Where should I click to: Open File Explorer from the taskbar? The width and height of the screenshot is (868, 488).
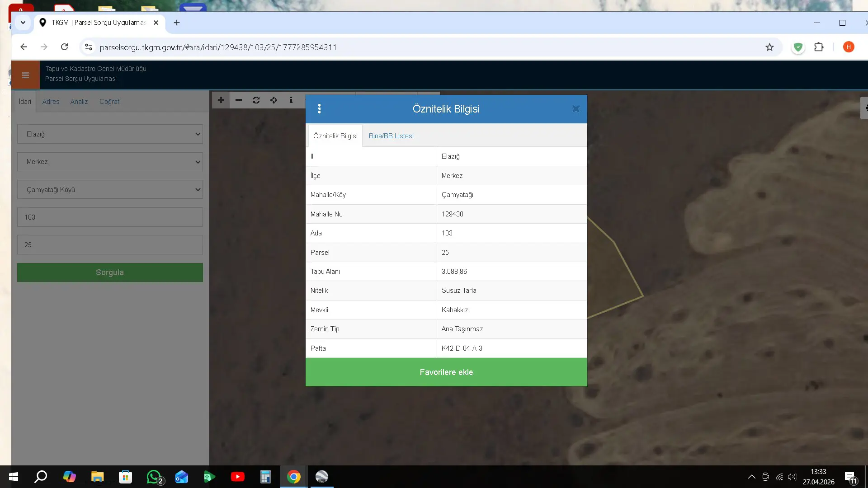(97, 477)
